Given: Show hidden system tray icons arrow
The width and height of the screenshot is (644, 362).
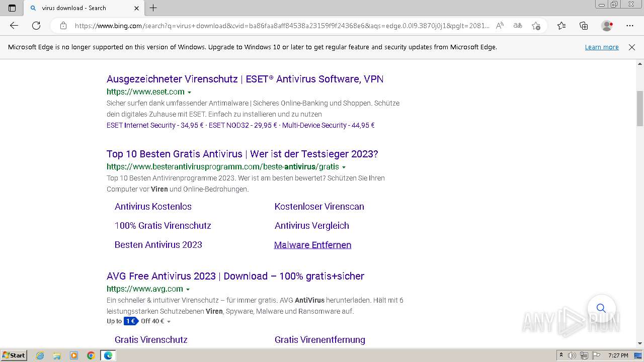Looking at the screenshot, I should click(561, 355).
